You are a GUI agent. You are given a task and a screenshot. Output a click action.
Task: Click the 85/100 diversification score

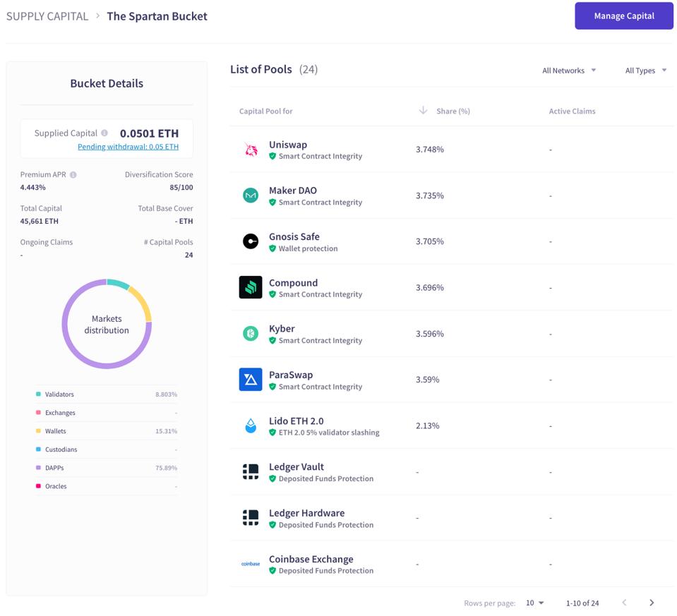coord(181,188)
